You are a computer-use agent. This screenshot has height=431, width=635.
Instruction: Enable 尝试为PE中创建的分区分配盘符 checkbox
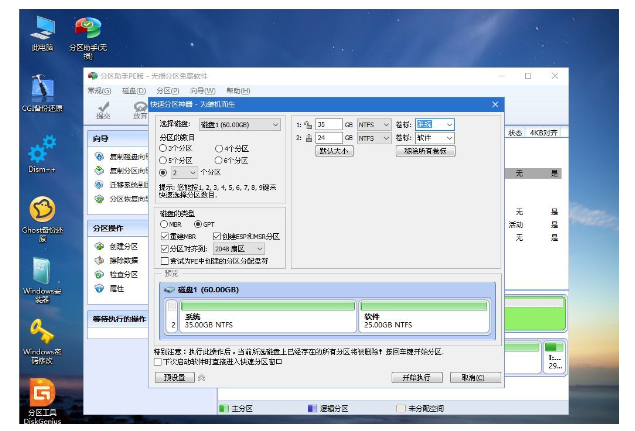(165, 261)
